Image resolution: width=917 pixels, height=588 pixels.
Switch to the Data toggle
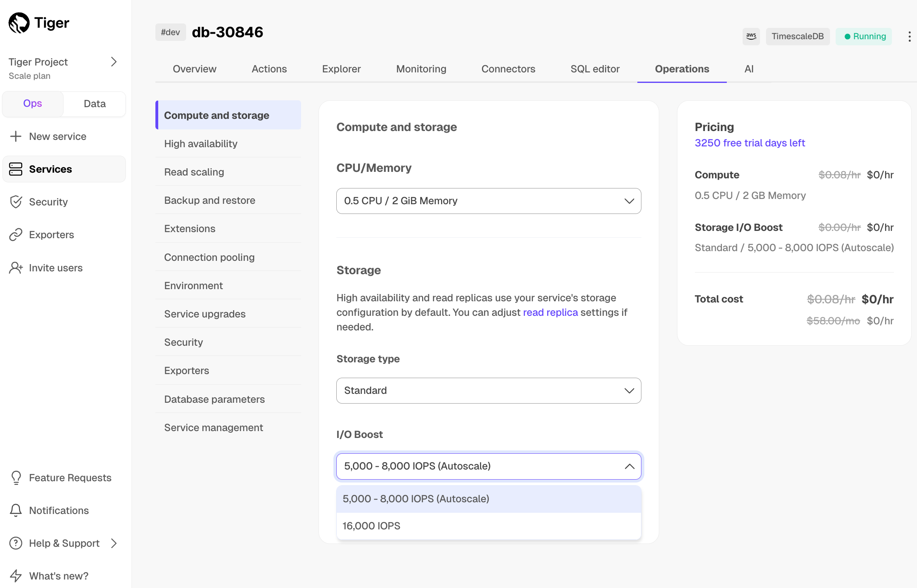click(95, 104)
